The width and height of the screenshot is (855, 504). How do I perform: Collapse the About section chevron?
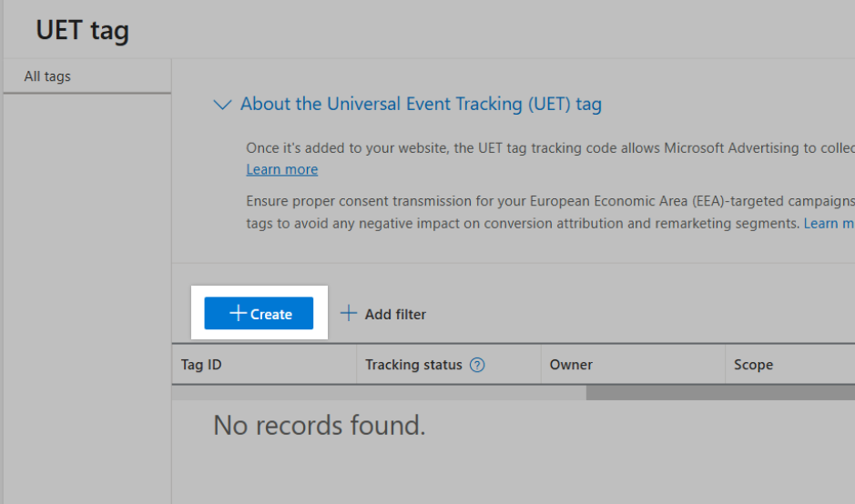[x=222, y=104]
